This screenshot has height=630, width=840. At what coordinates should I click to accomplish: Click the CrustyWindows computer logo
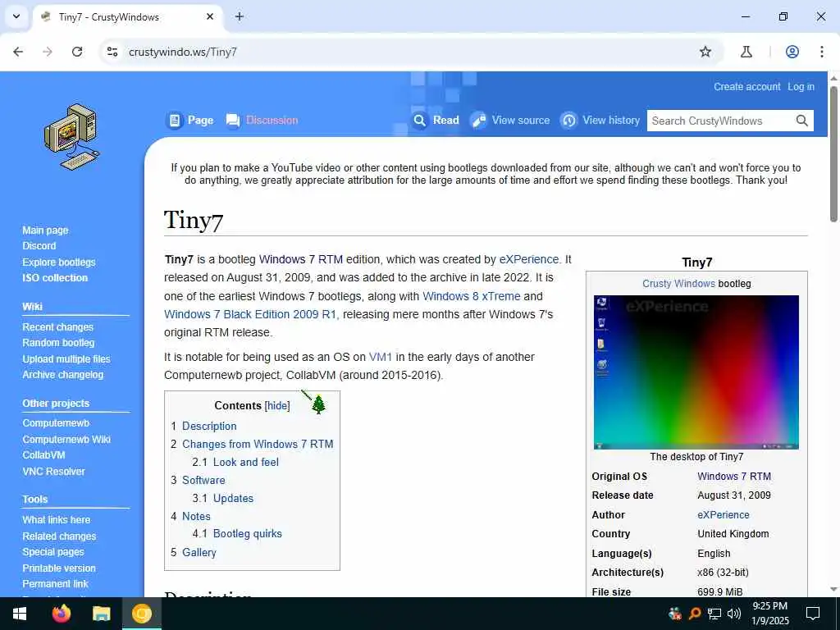72,137
